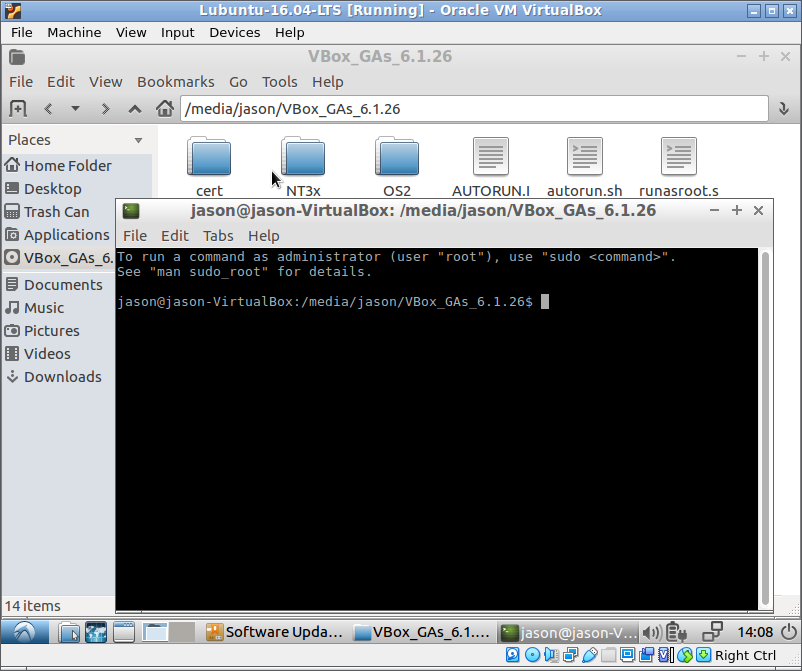
Task: Click the iconify all windows panel icon
Action: point(124,633)
